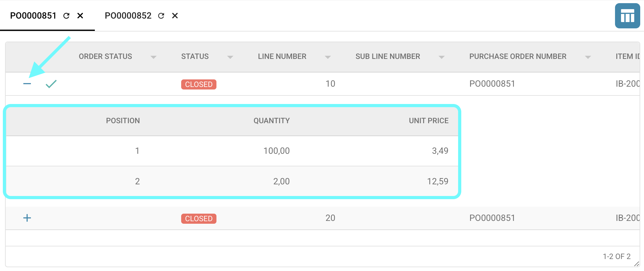This screenshot has height=271, width=644.
Task: Expand line 20 with plus icon
Action: [x=27, y=218]
